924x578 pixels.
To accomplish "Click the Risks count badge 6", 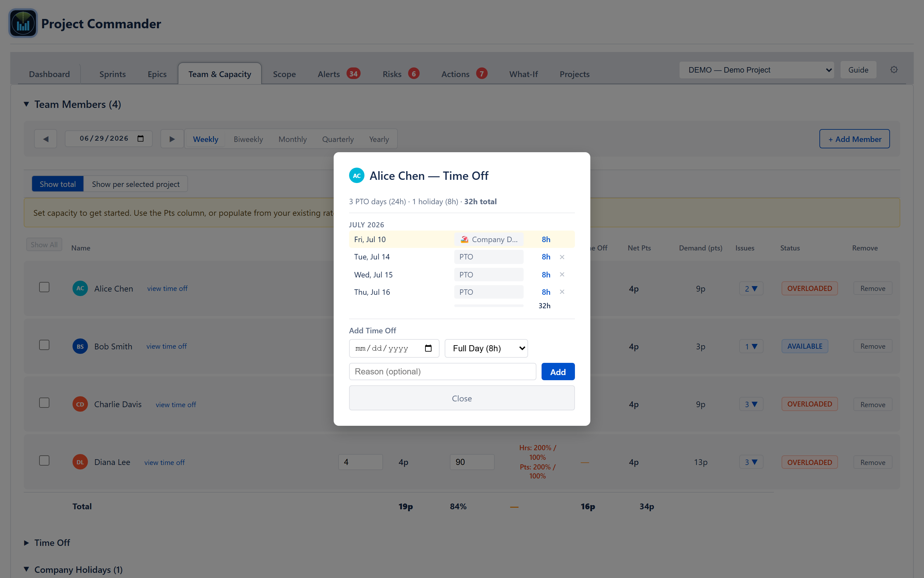I will [x=414, y=74].
